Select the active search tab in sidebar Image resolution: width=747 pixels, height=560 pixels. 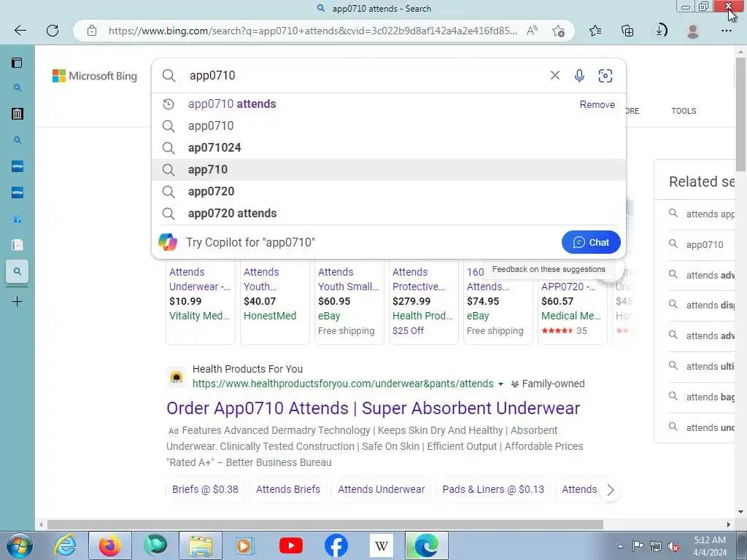[18, 271]
